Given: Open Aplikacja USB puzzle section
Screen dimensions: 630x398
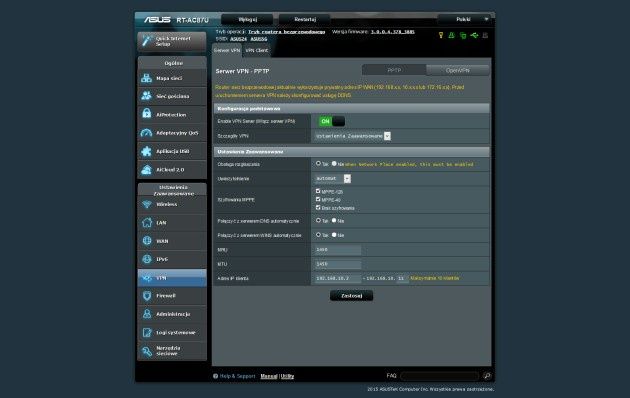Looking at the screenshot, I should (x=172, y=151).
